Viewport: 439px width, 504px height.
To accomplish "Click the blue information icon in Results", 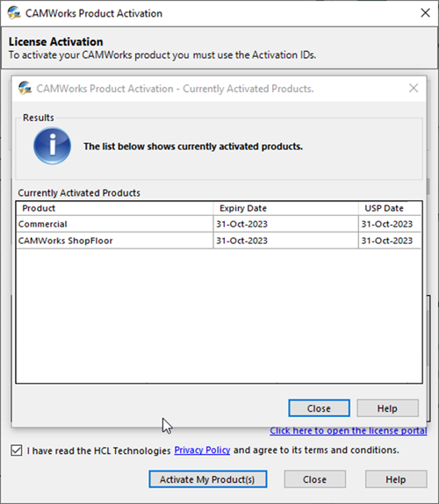I will pyautogui.click(x=52, y=146).
